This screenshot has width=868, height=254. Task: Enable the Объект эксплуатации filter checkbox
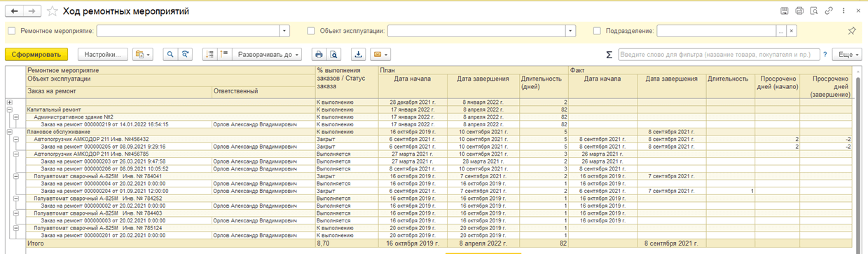click(x=311, y=31)
